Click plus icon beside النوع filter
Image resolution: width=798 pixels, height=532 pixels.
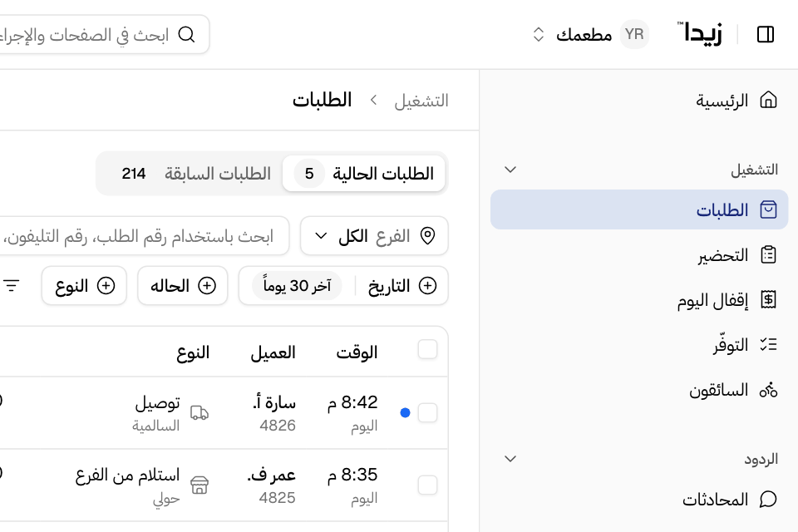[106, 286]
